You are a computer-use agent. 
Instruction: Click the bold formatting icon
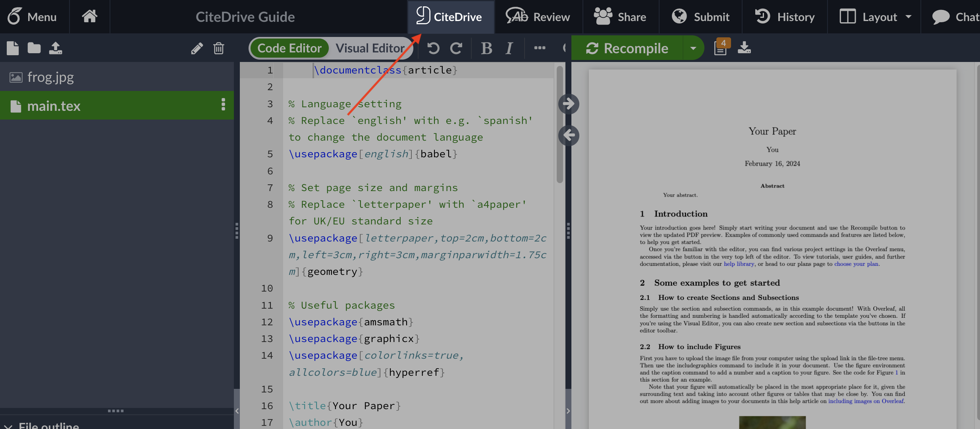[487, 48]
